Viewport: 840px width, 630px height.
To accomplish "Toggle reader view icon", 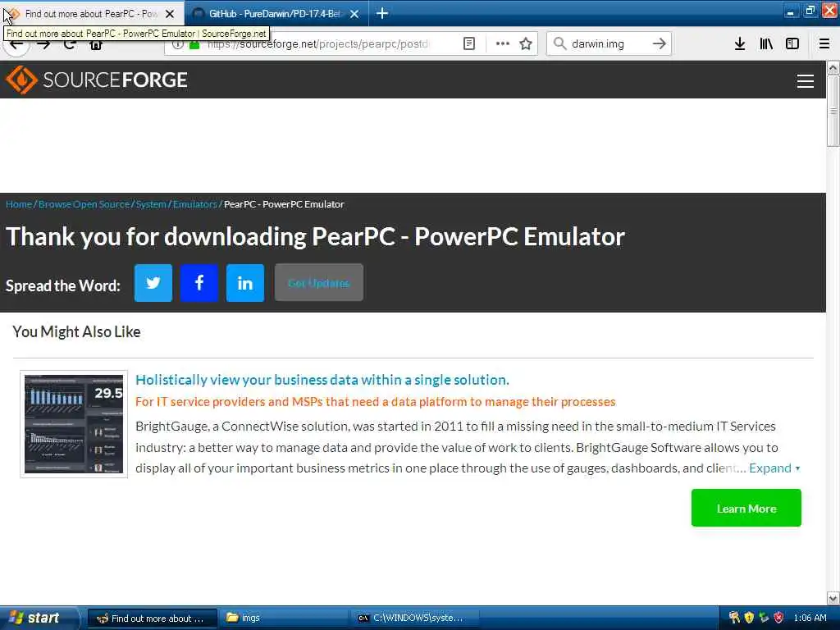I will point(468,44).
